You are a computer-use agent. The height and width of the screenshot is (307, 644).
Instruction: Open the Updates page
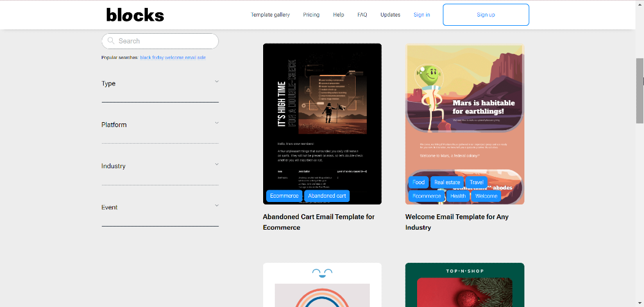(x=390, y=15)
